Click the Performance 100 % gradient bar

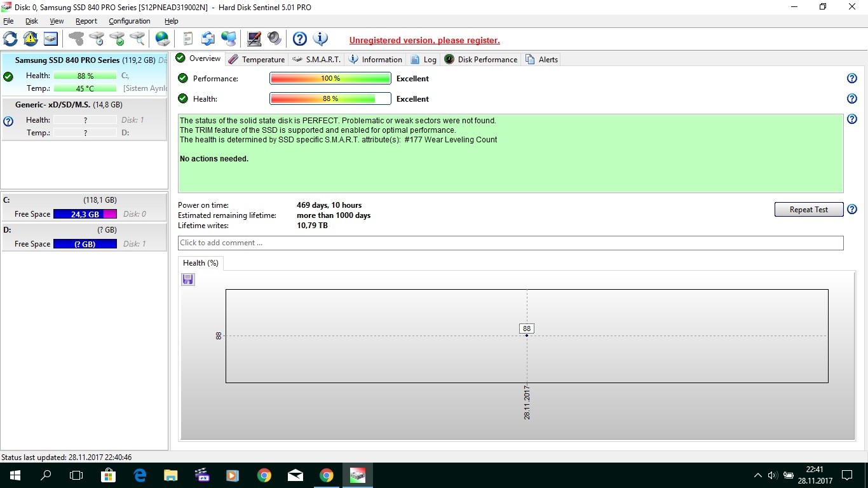330,79
